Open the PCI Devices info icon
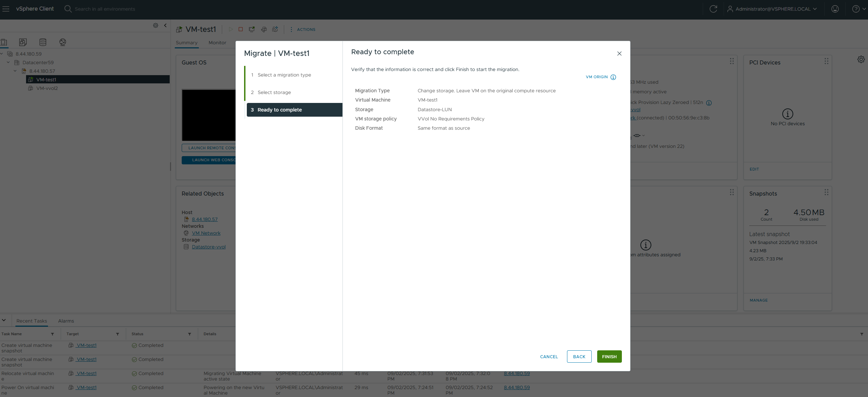 pos(787,114)
